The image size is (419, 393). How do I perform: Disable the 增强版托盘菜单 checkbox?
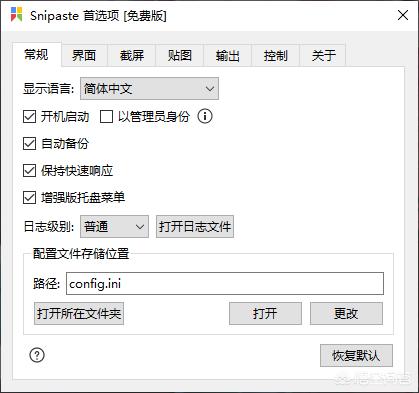point(29,198)
